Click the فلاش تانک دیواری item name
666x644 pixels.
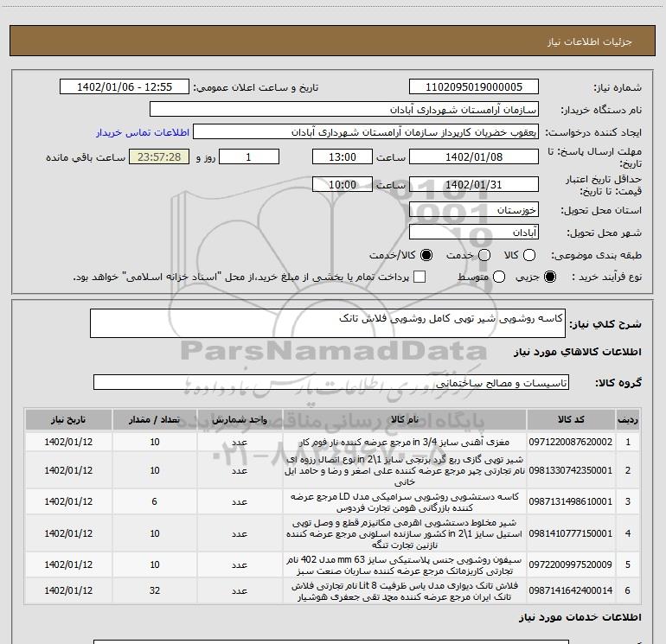tap(405, 591)
